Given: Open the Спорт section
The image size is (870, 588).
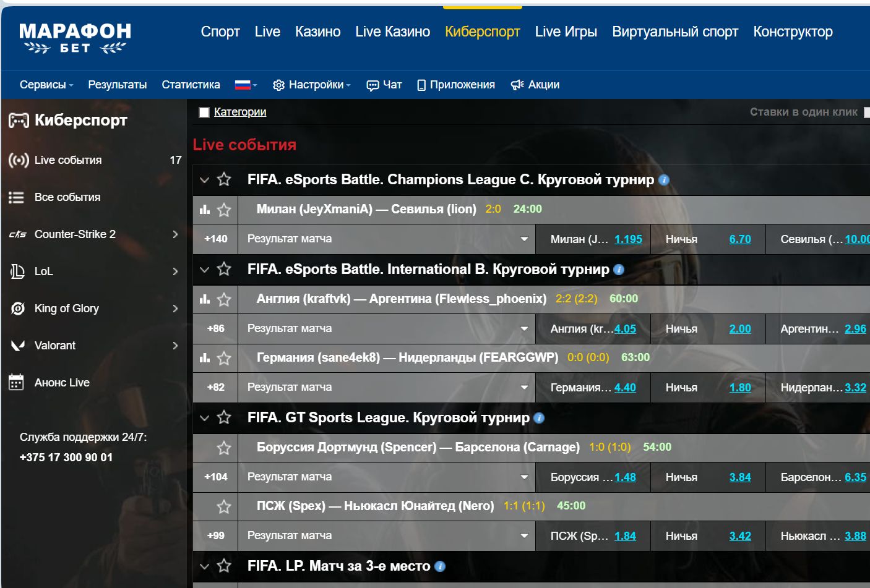Looking at the screenshot, I should 220,32.
